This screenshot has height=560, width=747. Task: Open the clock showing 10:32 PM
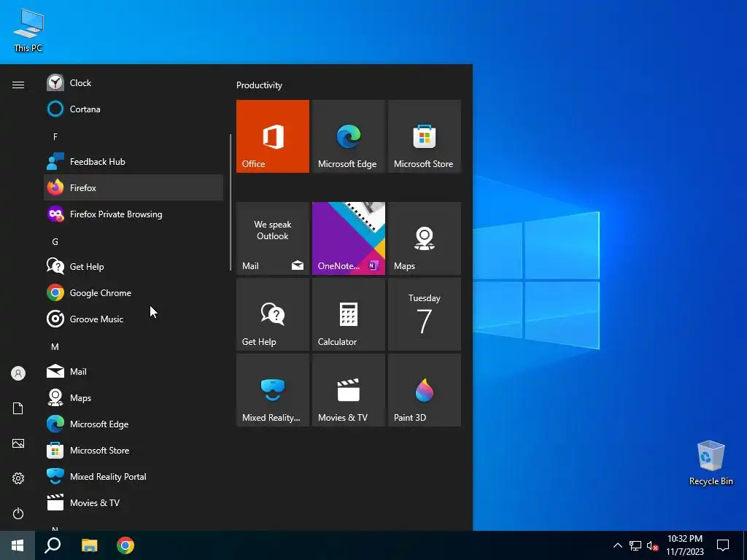pyautogui.click(x=684, y=545)
